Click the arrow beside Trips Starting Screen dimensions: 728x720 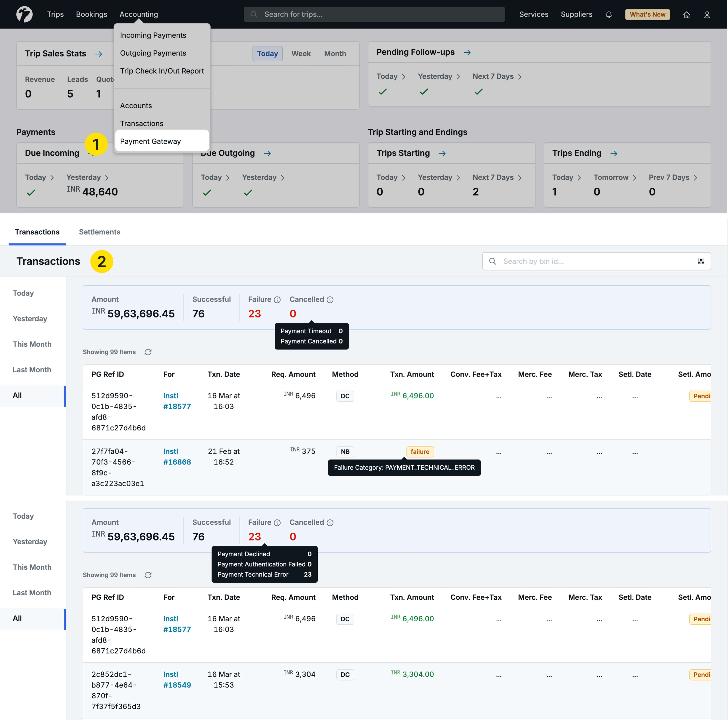point(442,153)
